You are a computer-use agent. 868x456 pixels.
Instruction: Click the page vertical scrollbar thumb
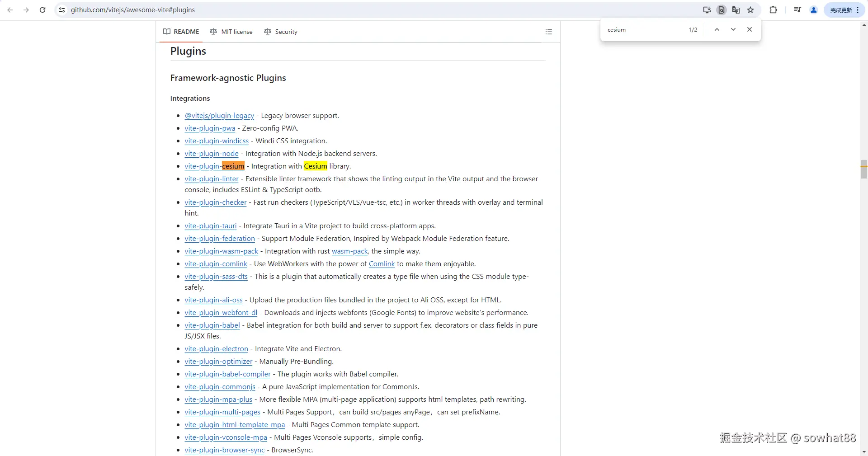pos(864,169)
